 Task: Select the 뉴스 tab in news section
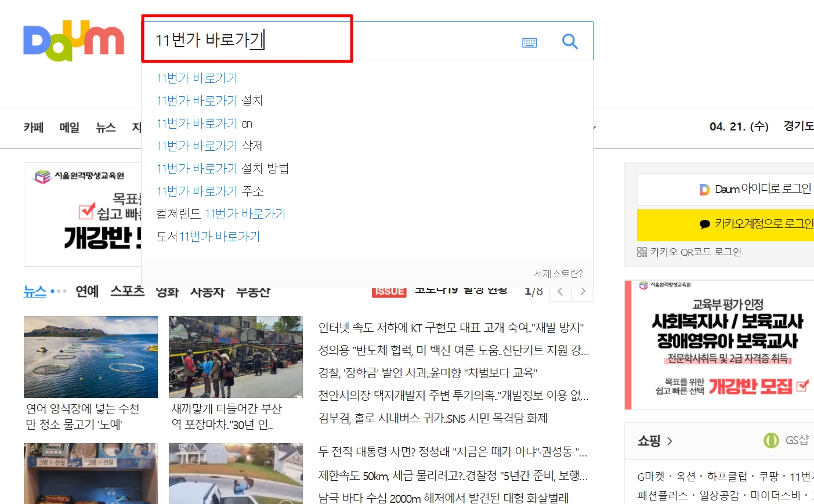click(x=35, y=291)
